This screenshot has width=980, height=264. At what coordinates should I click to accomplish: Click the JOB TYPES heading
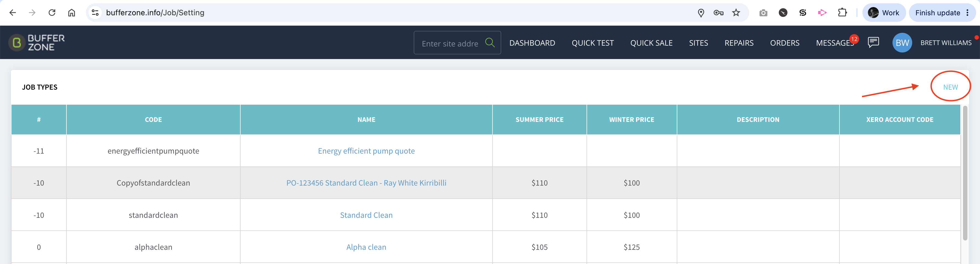coord(40,87)
